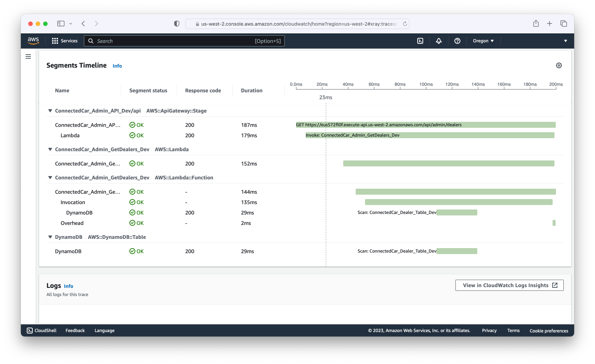This screenshot has width=595, height=364.
Task: Select the Overhead segment timeline bar
Action: [554, 223]
